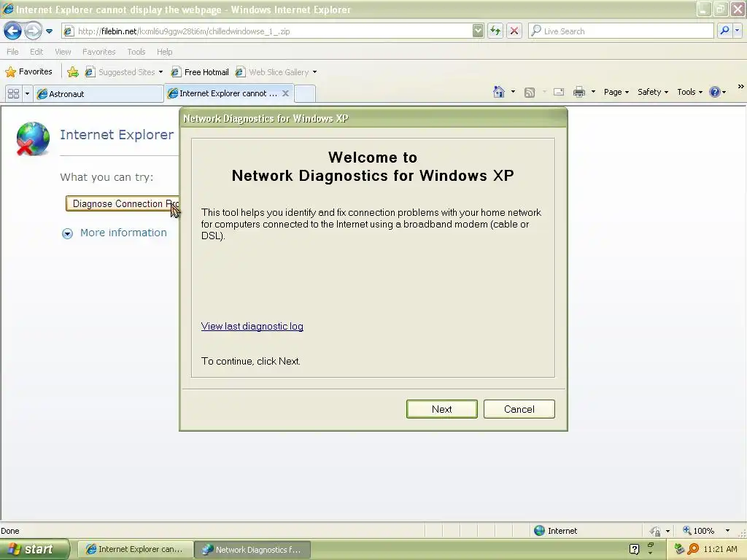Open the zoom level dropdown arrow
The width and height of the screenshot is (747, 560).
(x=727, y=531)
